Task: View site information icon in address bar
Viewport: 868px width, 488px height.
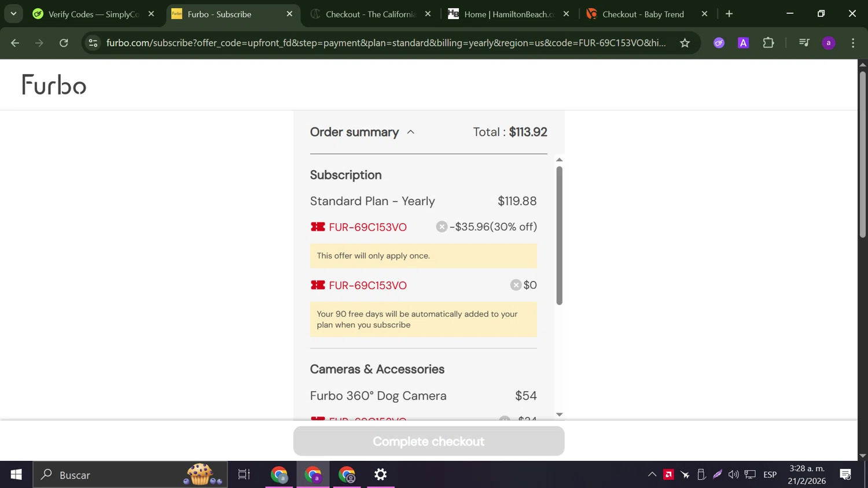Action: coord(93,43)
